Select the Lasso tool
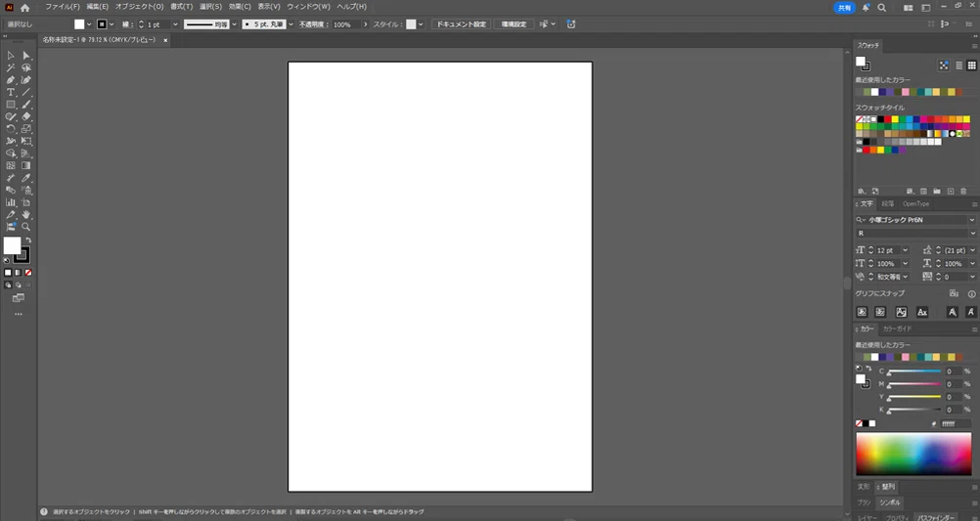 [x=26, y=67]
